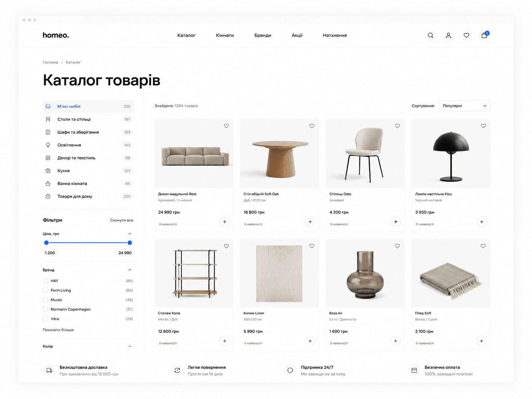Image resolution: width=532 pixels, height=399 pixels.
Task: Add Диван модульний Rest to favorites
Action: tap(226, 126)
